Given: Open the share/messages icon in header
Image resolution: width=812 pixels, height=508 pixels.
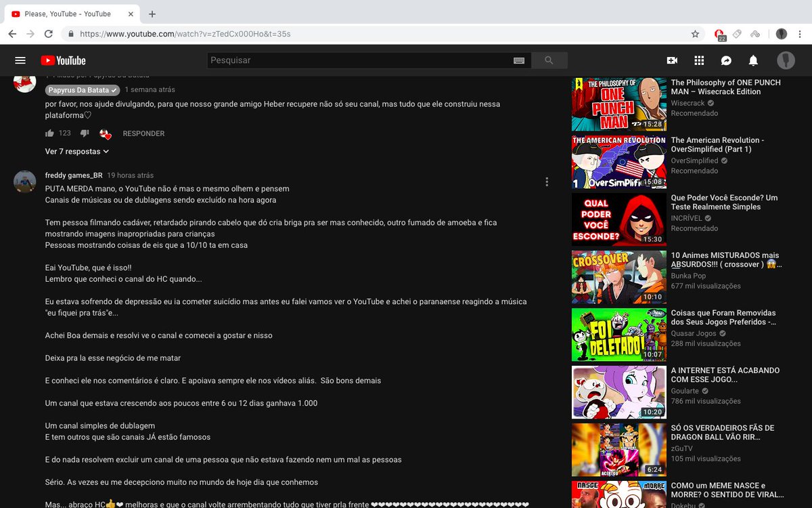Looking at the screenshot, I should (x=726, y=60).
